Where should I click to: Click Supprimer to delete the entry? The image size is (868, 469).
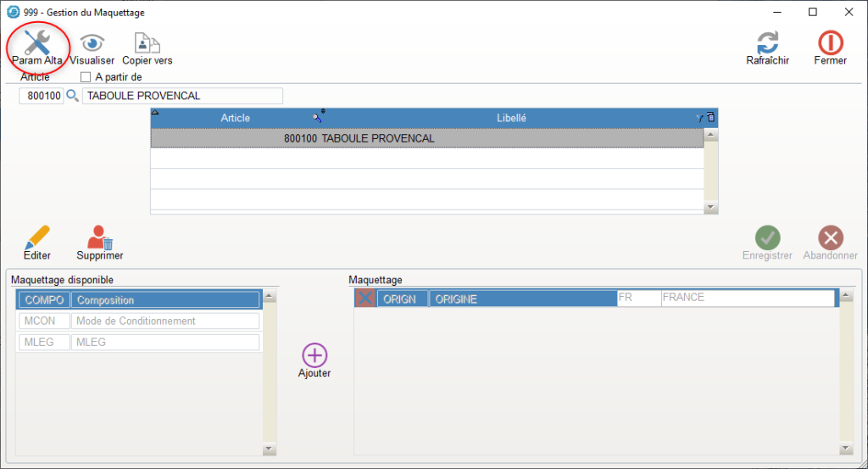coord(100,240)
